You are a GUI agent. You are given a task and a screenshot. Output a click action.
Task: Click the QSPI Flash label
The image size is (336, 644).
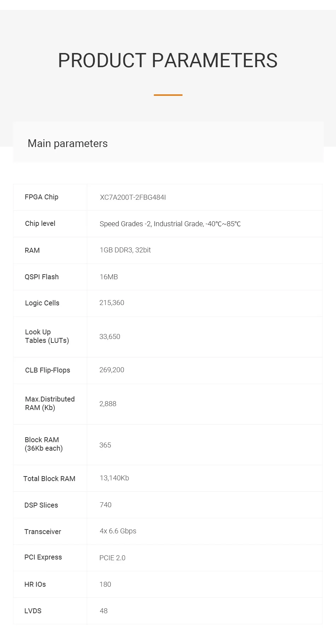click(x=42, y=277)
